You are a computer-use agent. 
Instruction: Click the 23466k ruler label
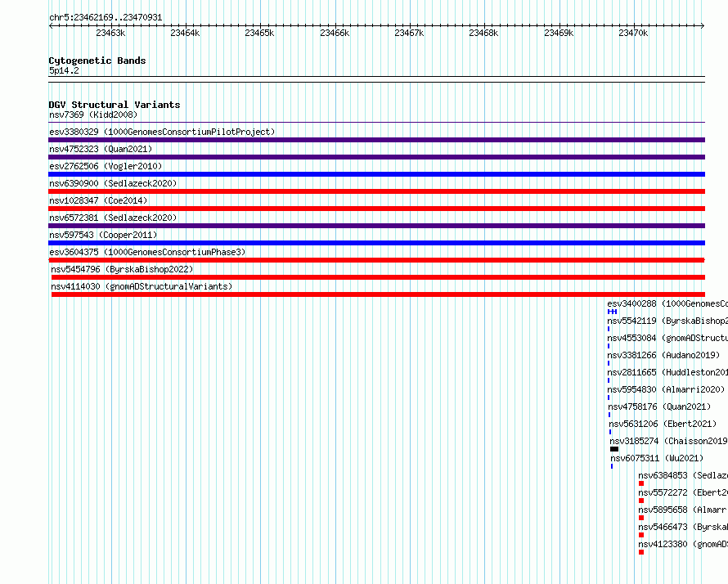click(335, 33)
